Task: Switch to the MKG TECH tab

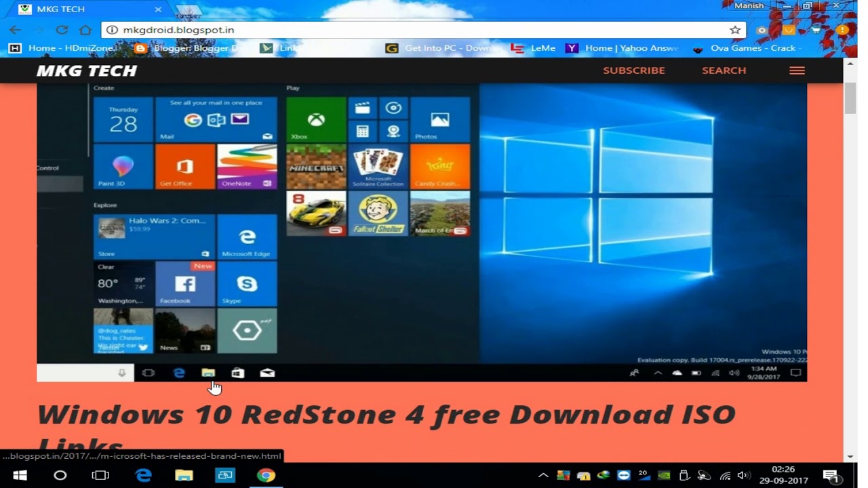Action: [x=88, y=9]
